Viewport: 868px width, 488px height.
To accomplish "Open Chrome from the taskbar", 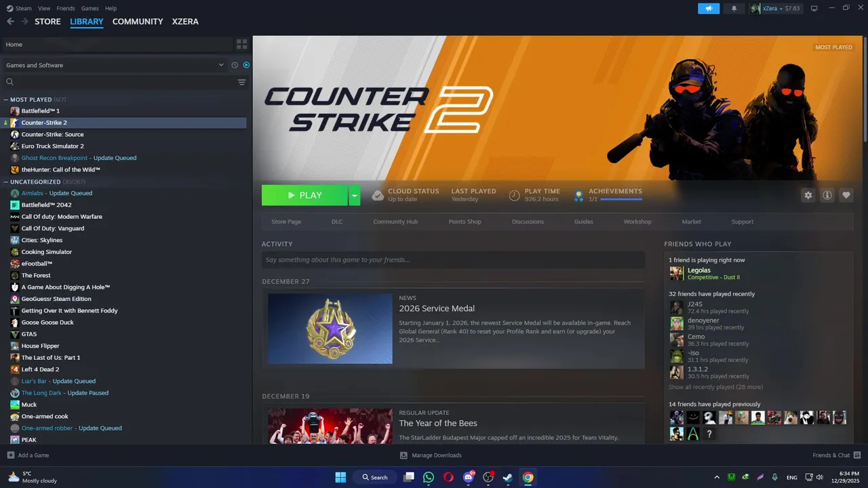I will point(528,477).
